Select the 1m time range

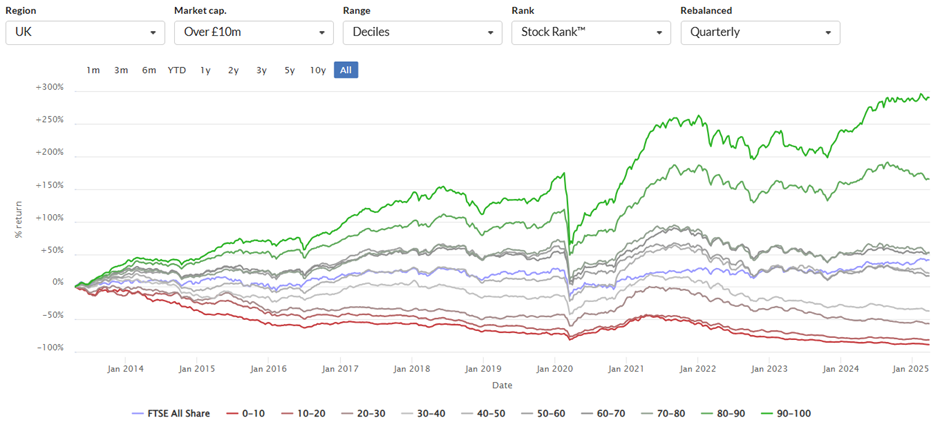click(93, 70)
